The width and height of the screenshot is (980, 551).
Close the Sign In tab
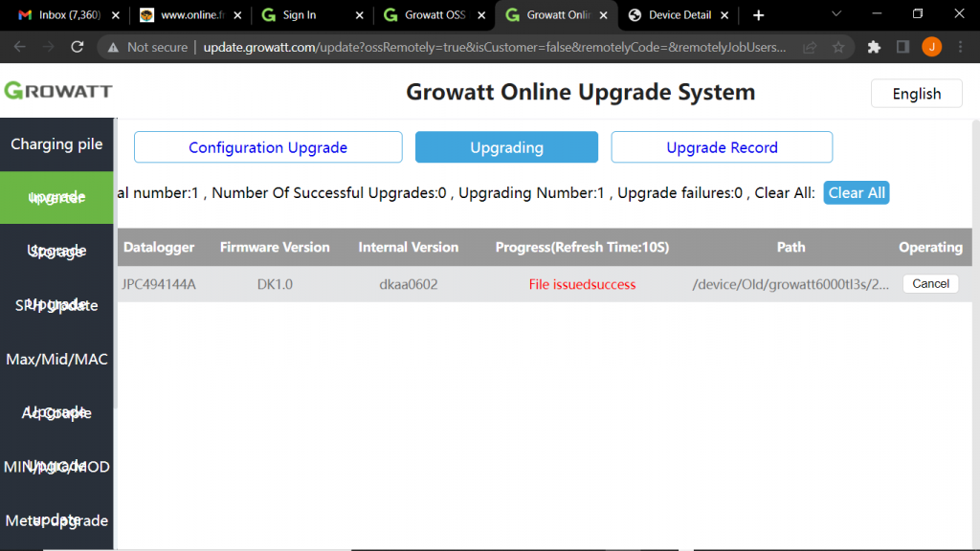(x=360, y=15)
